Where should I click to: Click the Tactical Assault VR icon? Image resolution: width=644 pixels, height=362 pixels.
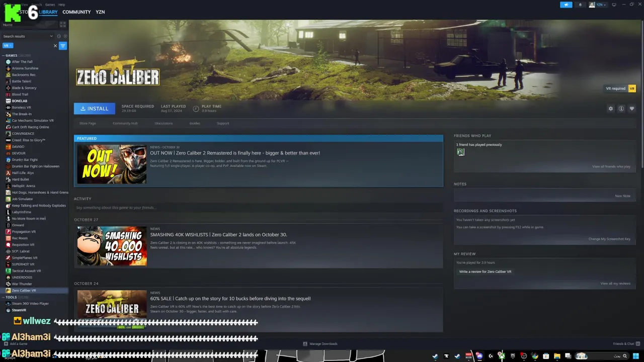[x=8, y=271]
